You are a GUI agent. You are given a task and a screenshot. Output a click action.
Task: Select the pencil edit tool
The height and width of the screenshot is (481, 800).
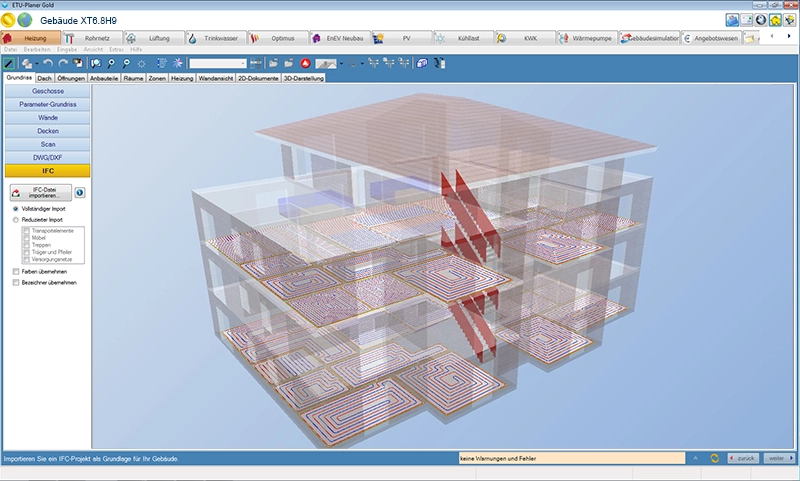[9, 63]
